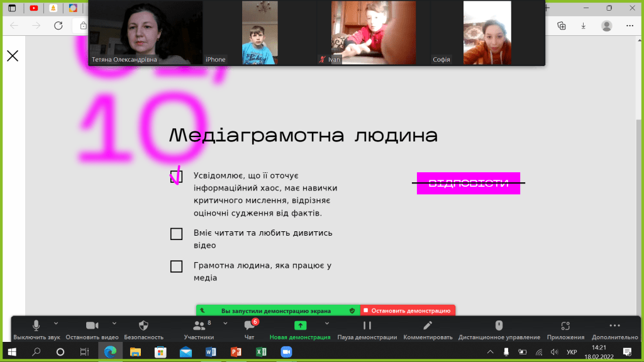Viewport: 644px width, 362px height.
Task: Open the Участники participants panel
Action: (x=199, y=326)
